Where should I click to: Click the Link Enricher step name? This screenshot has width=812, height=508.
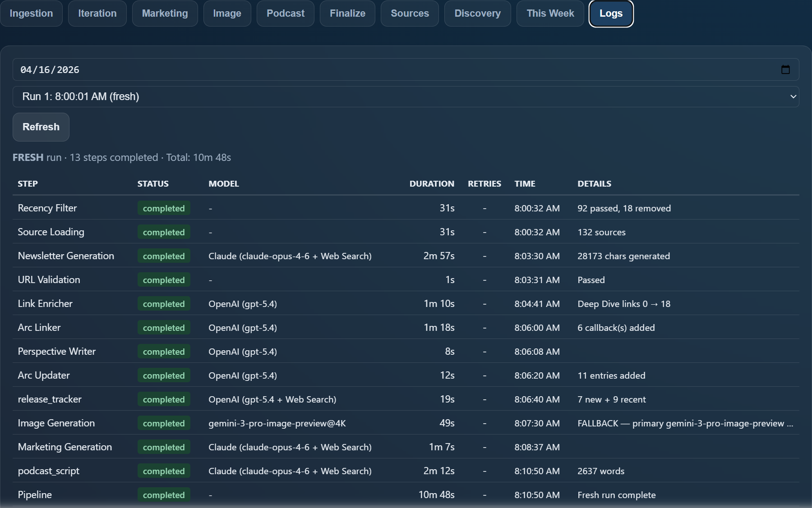coord(45,303)
